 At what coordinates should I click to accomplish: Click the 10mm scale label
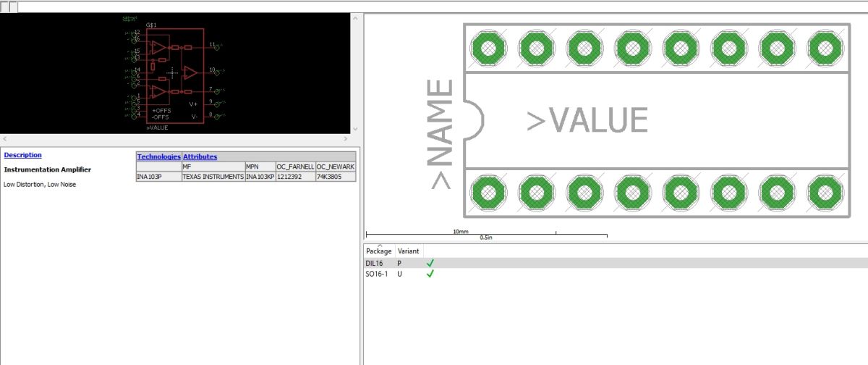coord(461,231)
